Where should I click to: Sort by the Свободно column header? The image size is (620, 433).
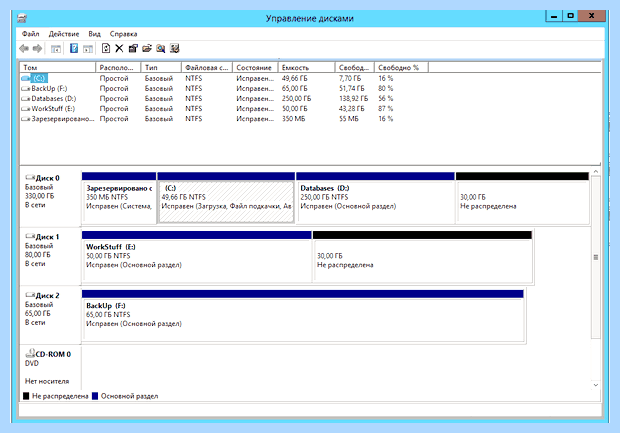[355, 68]
